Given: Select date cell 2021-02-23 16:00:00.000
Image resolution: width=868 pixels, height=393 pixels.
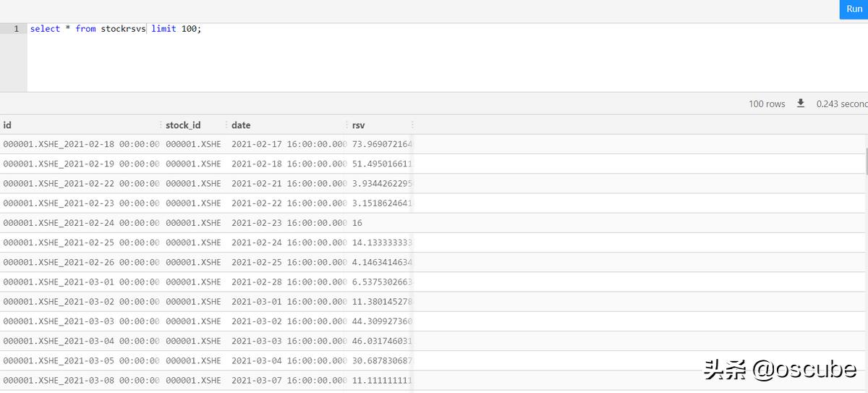Looking at the screenshot, I should point(289,223).
